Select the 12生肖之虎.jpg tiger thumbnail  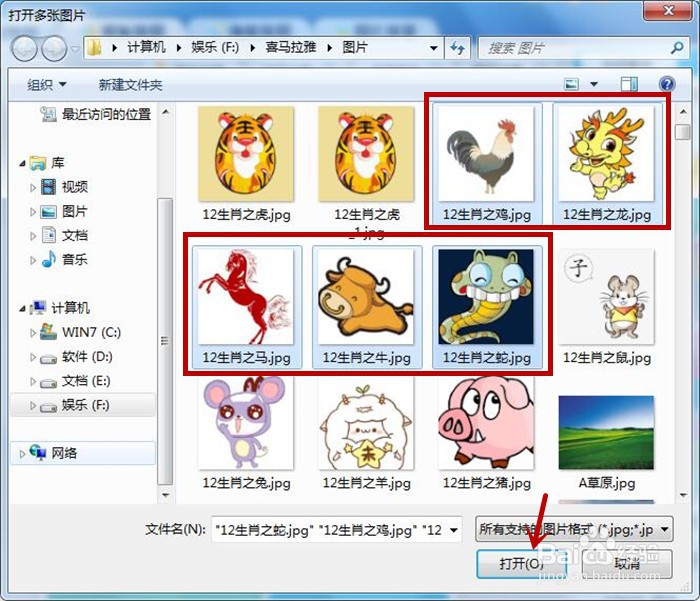246,154
